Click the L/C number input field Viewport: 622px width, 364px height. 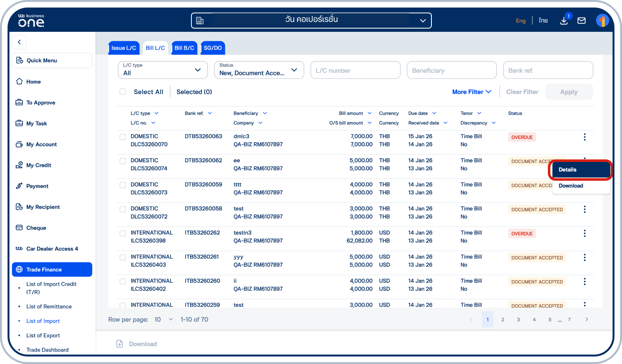tap(355, 70)
